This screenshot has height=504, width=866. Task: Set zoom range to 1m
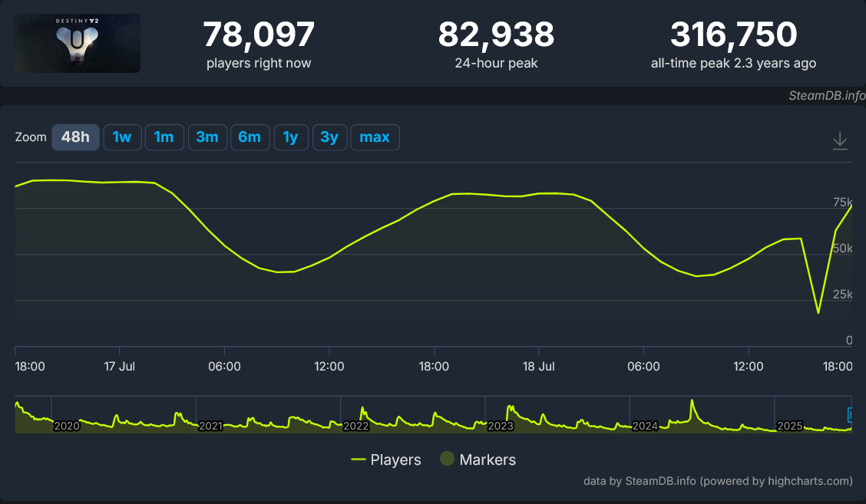pyautogui.click(x=164, y=137)
